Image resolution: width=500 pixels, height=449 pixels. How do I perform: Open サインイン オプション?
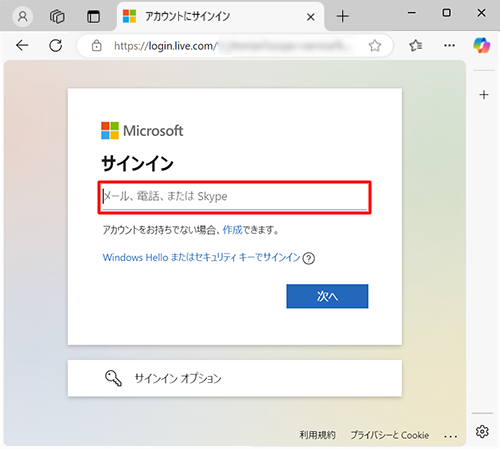235,378
